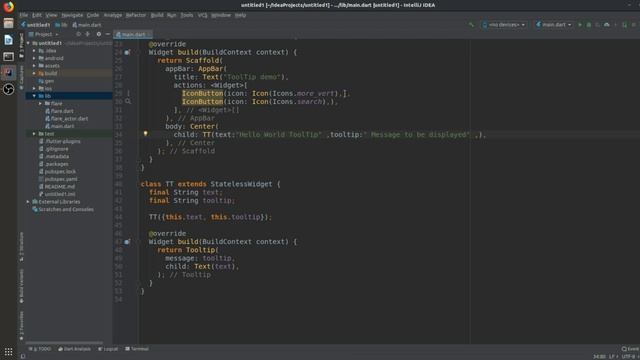Open the Project view dropdown
Viewport: 640px width, 360px height.
(43, 34)
